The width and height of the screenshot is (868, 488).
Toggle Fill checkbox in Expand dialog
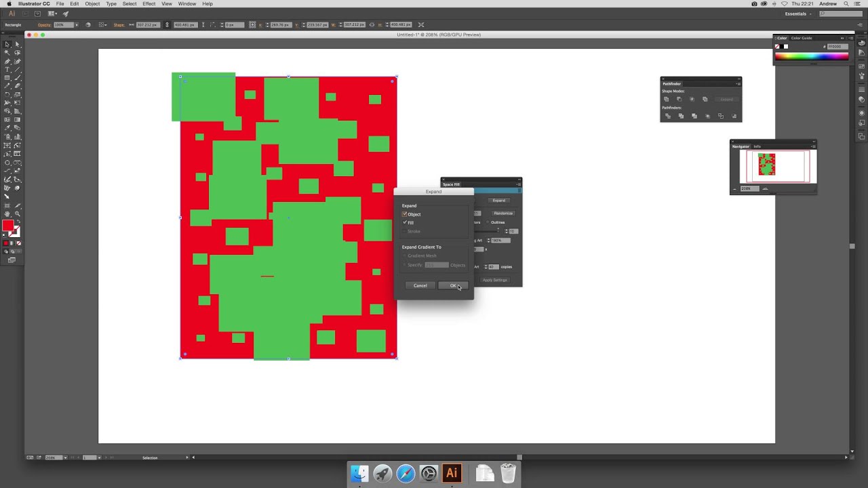tap(405, 222)
